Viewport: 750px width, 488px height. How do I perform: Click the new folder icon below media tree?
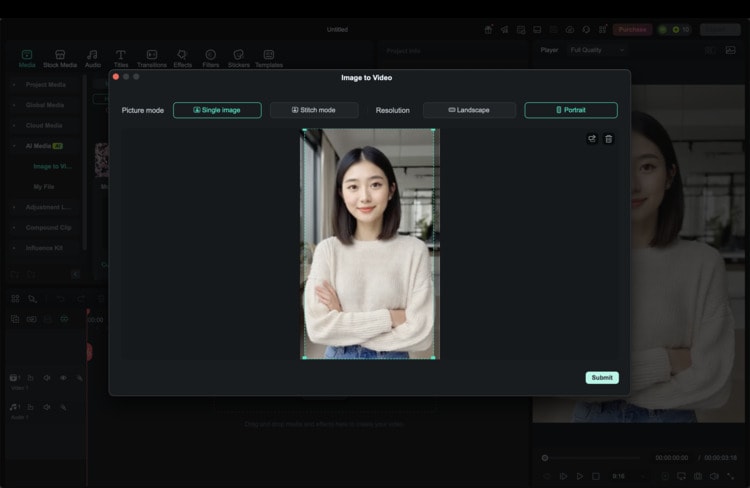coord(15,275)
